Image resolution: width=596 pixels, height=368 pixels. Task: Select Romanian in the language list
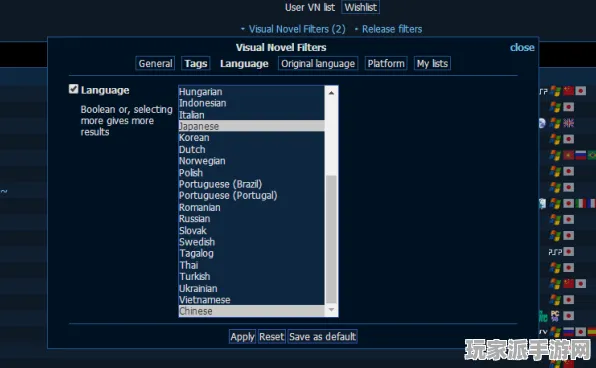(252, 207)
